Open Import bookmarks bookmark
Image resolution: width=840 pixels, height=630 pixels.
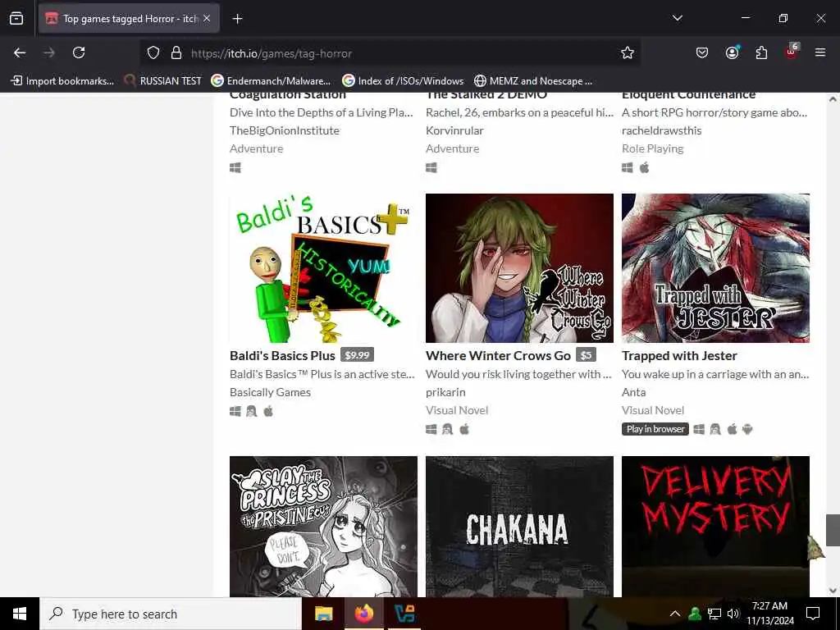(62, 81)
